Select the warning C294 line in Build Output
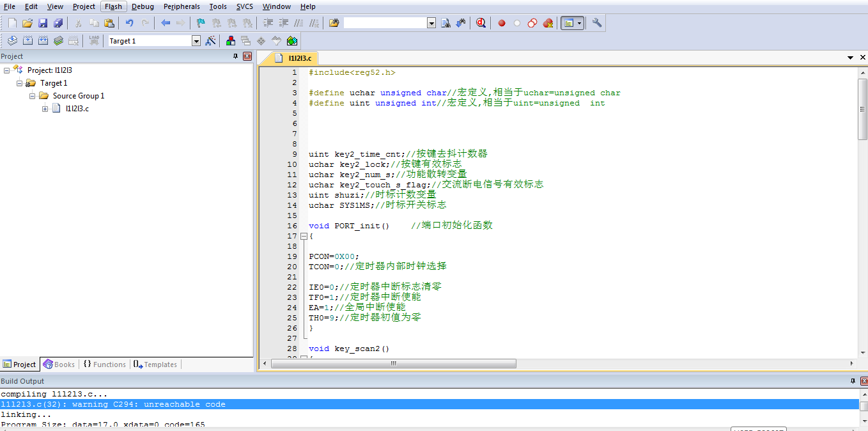 pyautogui.click(x=430, y=404)
